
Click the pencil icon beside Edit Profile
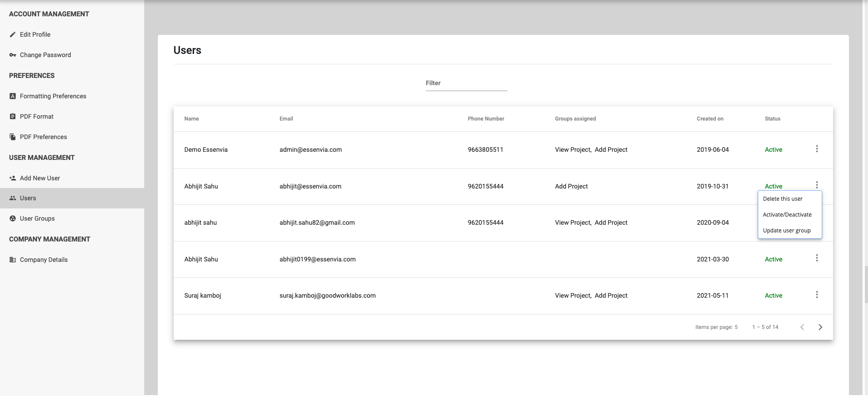point(13,34)
